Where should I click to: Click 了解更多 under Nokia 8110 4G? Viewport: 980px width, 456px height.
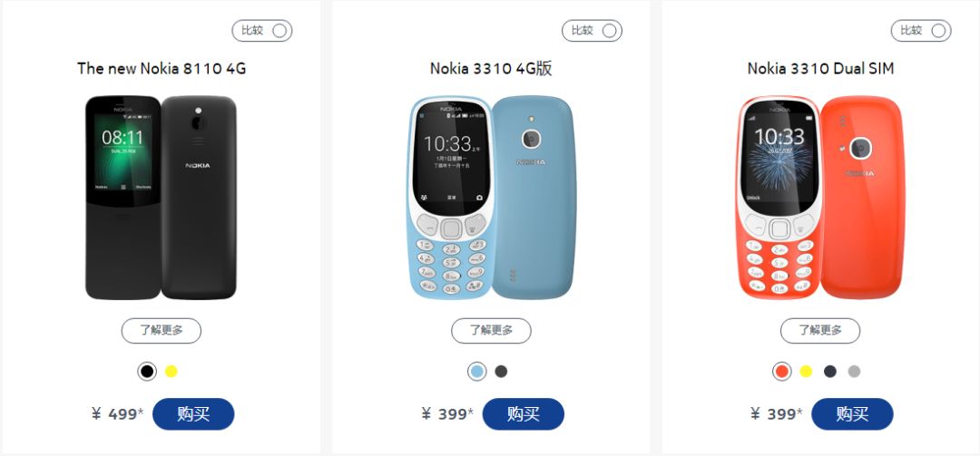pos(162,331)
